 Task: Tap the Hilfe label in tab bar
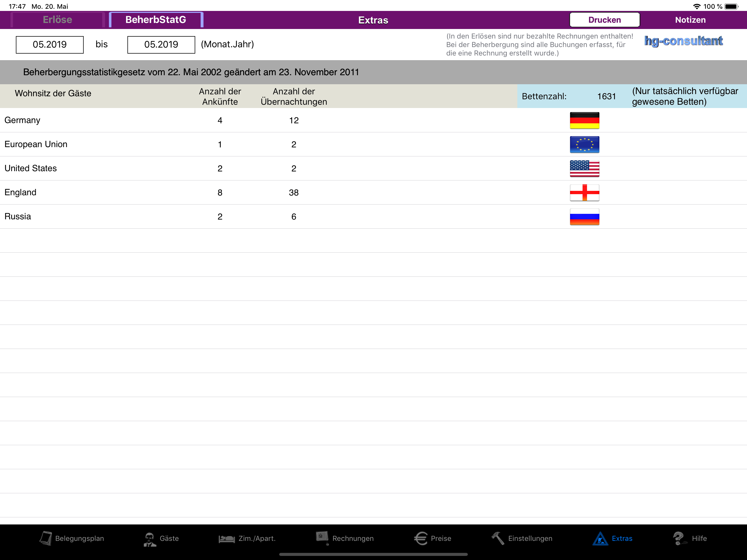coord(699,538)
